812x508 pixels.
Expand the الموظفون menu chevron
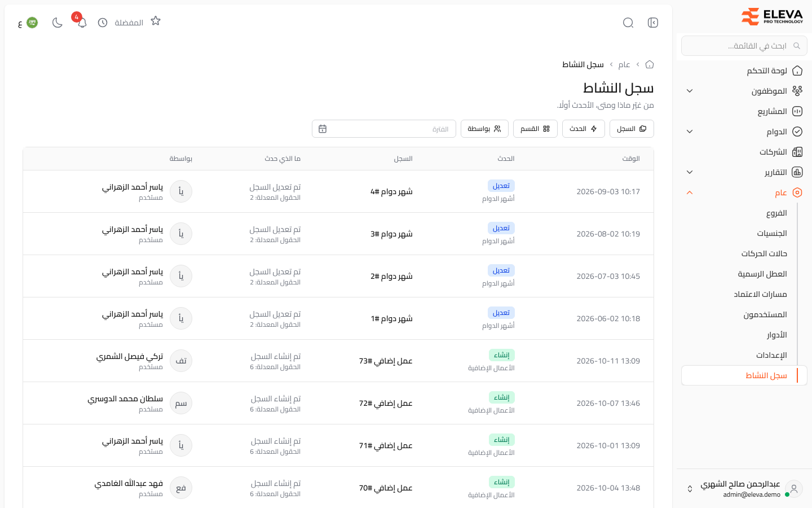690,91
